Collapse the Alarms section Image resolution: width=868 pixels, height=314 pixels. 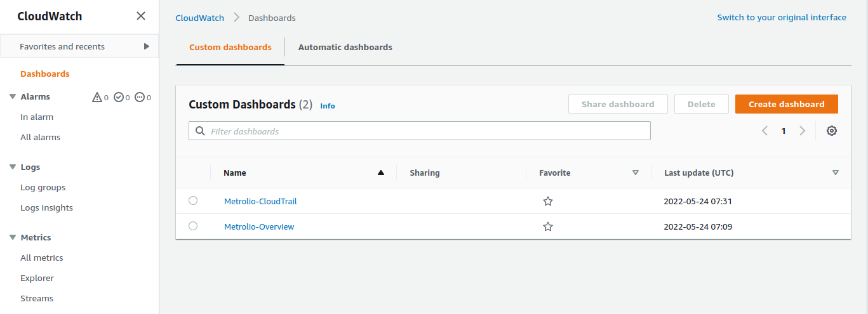[x=13, y=97]
